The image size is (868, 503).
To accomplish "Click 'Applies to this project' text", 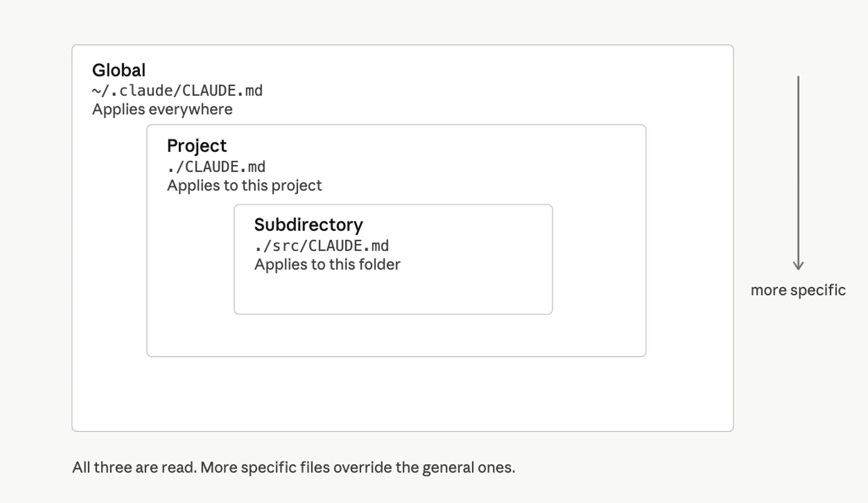I will 244,186.
